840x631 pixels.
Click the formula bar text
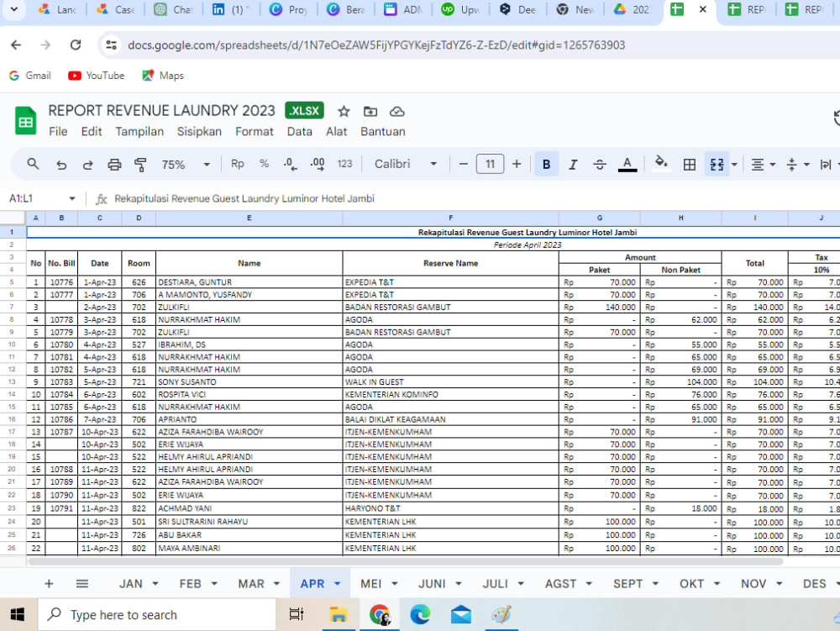[244, 199]
